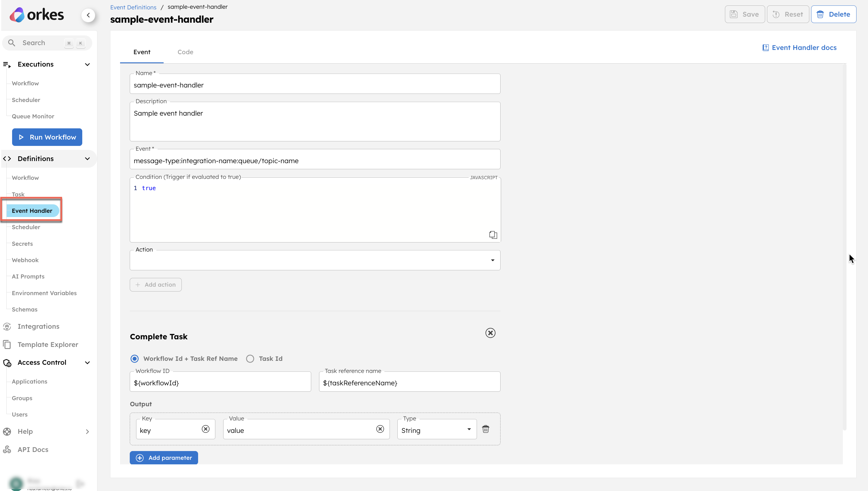Select the Workflow Id + Task Ref Name radio button
This screenshot has height=491, width=868.
135,358
